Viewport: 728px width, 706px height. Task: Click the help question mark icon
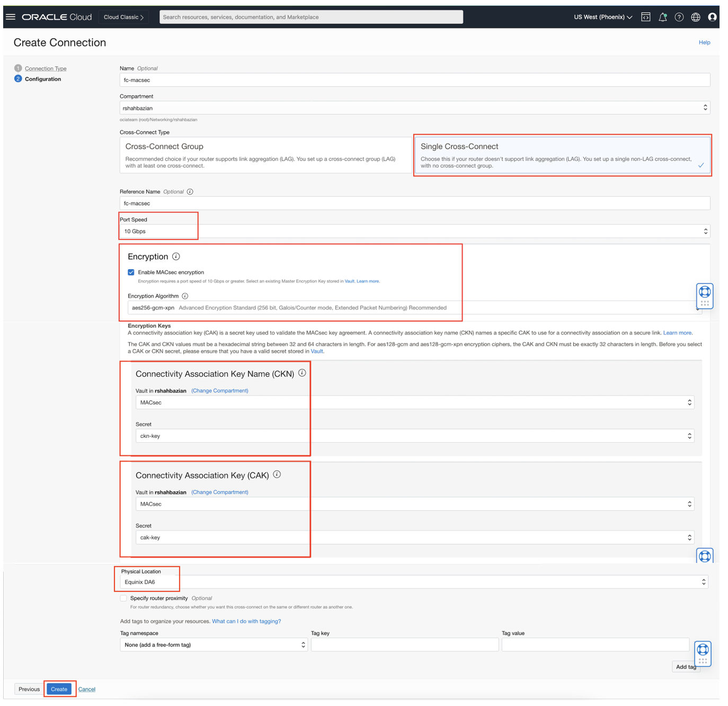pos(679,17)
